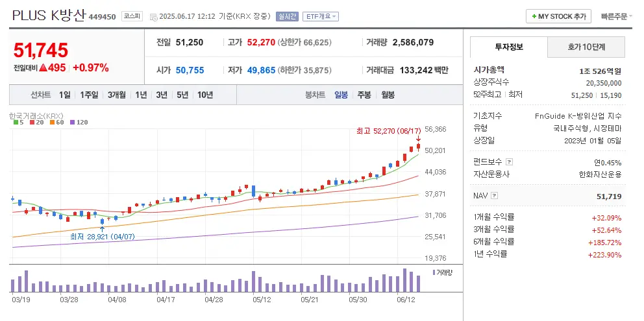Image resolution: width=644 pixels, height=321 pixels.
Task: Click the NAV help question icon
Action: [495, 195]
